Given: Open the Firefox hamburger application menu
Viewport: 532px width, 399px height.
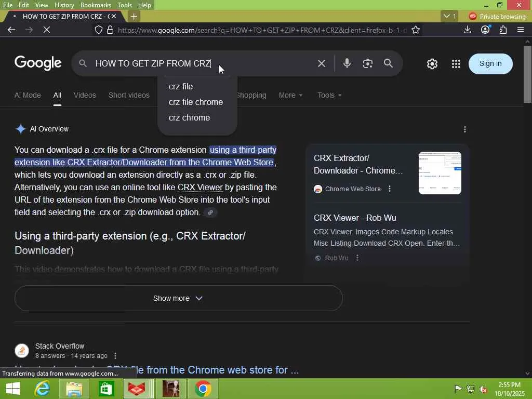Looking at the screenshot, I should [x=521, y=30].
